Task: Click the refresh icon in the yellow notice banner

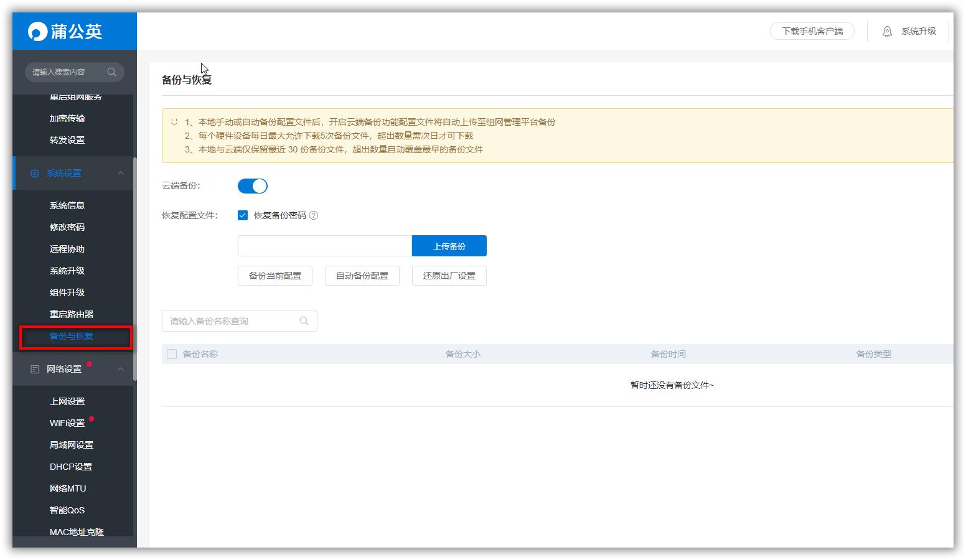Action: (175, 121)
